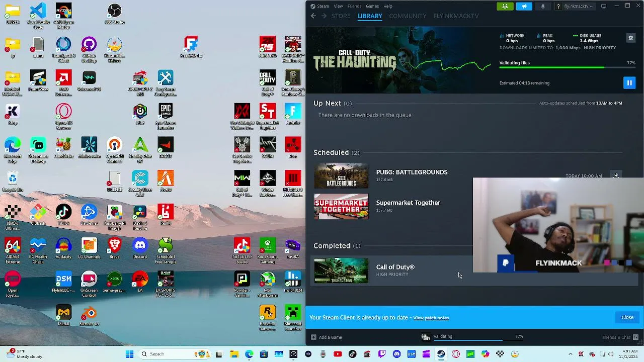Viewport: 644px width, 362px height.
Task: Select the completed Call of Duty thumbnail
Action: pos(341,270)
